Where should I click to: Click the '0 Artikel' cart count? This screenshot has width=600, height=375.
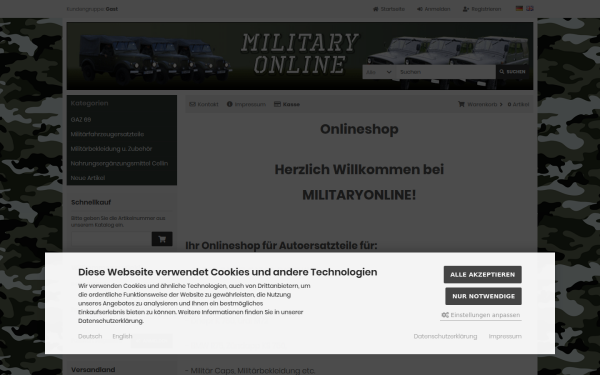(x=518, y=104)
